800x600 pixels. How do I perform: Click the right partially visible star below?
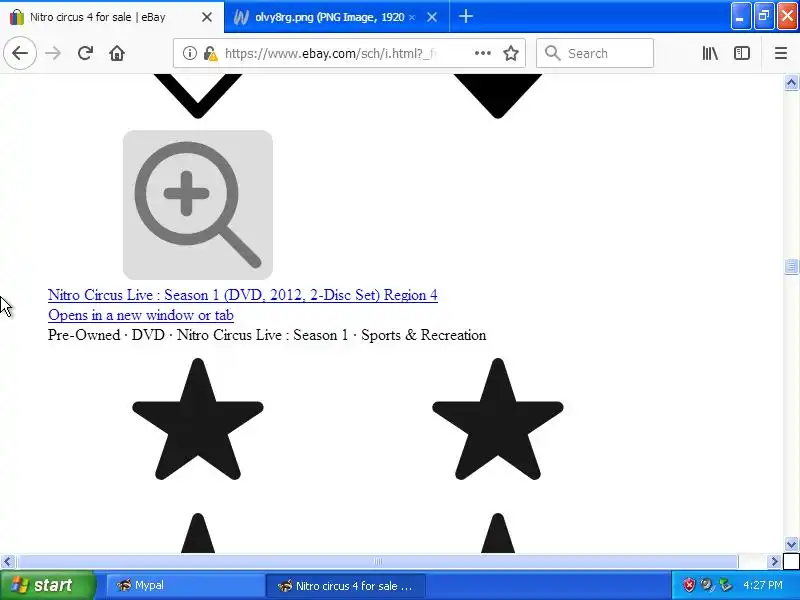498,533
